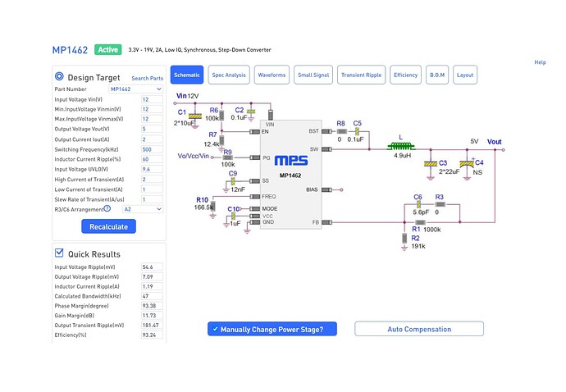Click the 1000k R1 value label
Screen dimensions: 566x392
click(x=432, y=230)
